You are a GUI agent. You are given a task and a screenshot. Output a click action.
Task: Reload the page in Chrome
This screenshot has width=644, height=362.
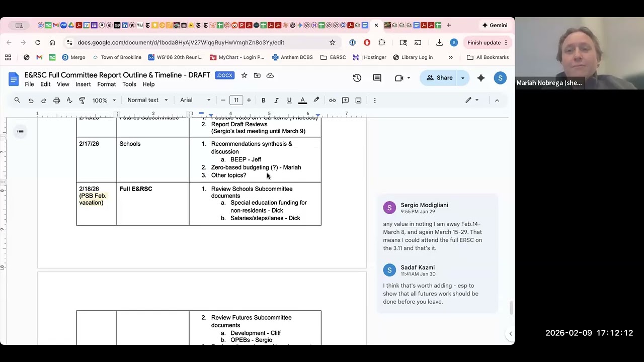pos(38,43)
